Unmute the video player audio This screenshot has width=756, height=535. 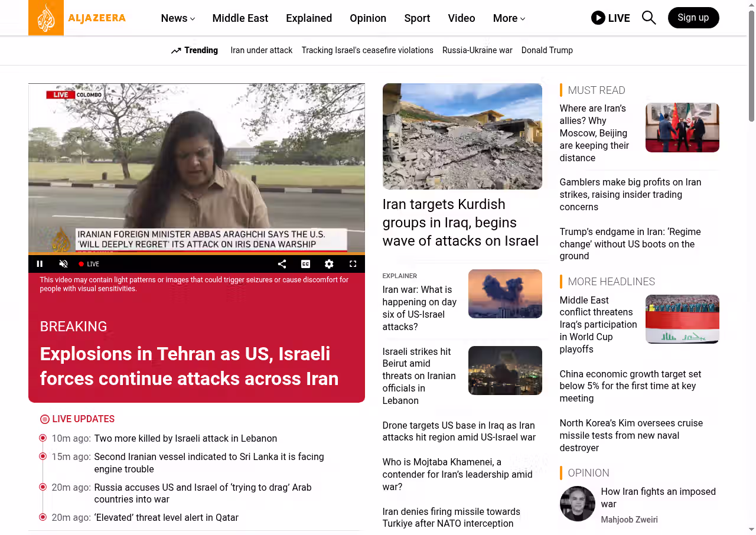[x=63, y=264]
